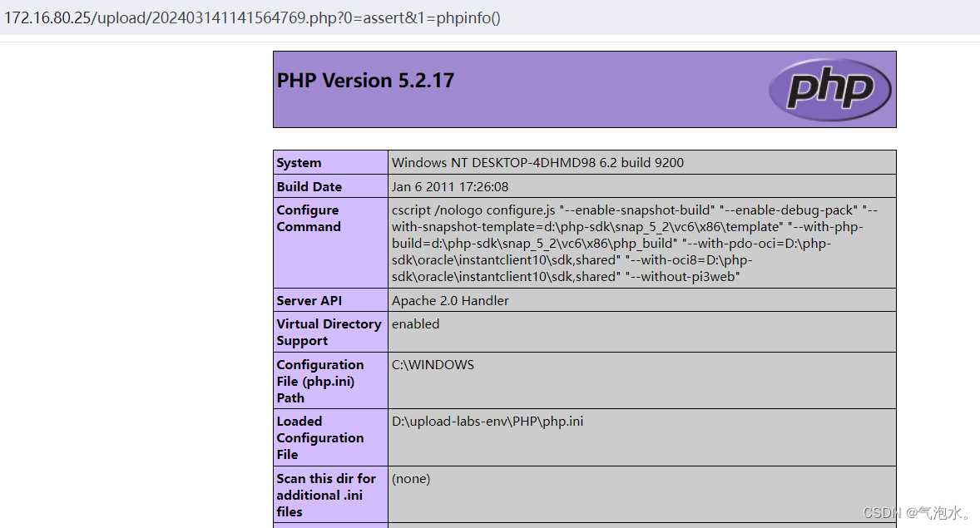Select the Windows NT DESKTOP-4DHMD98 value
Viewport: 980px width, 528px height.
pos(537,162)
